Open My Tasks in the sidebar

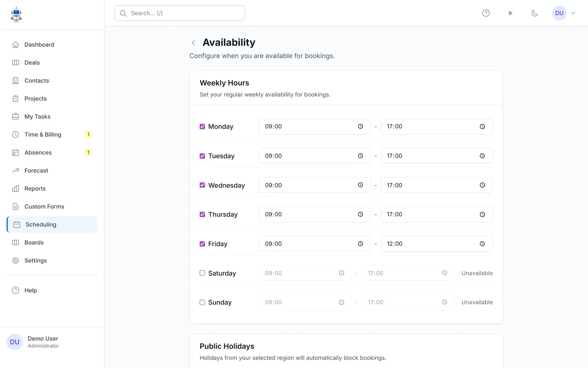52,117
